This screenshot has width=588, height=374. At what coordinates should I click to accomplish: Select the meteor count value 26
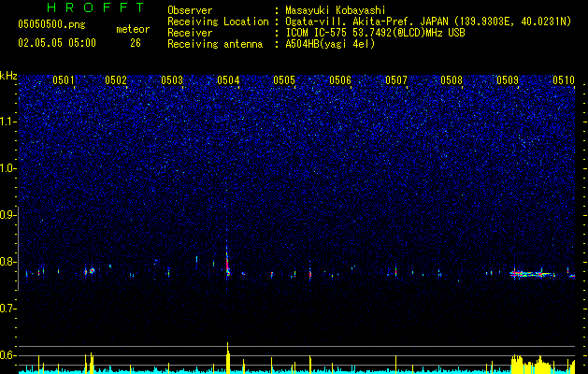(x=136, y=43)
